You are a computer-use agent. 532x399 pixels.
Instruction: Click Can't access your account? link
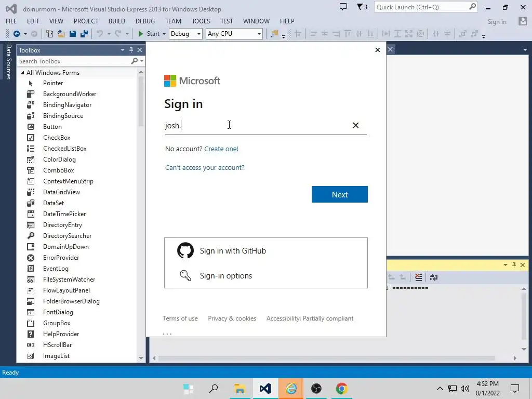[x=205, y=168]
